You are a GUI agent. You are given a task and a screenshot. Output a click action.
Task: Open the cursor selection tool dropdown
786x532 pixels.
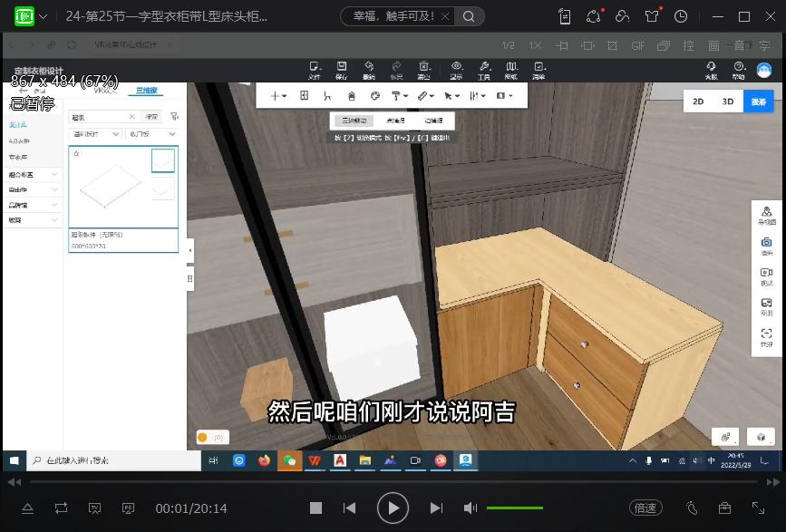(x=451, y=95)
